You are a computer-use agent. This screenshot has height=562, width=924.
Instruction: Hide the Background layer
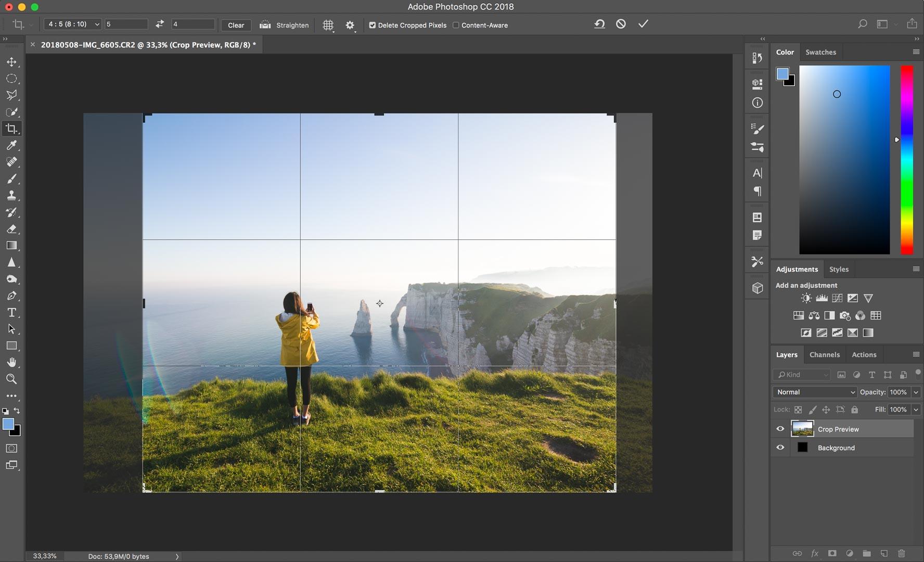tap(780, 448)
